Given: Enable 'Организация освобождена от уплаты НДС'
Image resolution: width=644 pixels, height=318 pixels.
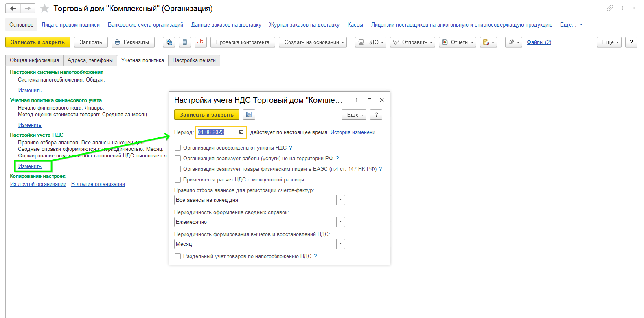Looking at the screenshot, I should pos(178,148).
